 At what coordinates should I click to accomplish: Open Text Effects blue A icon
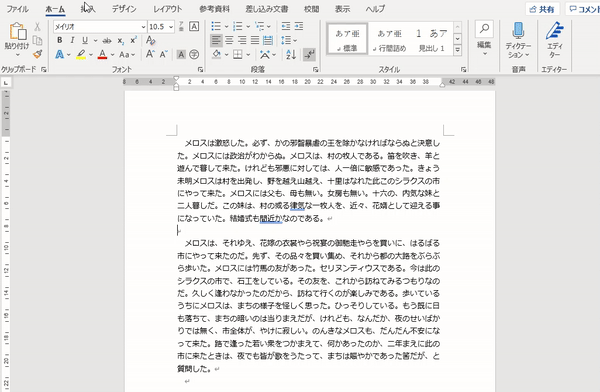[59, 54]
